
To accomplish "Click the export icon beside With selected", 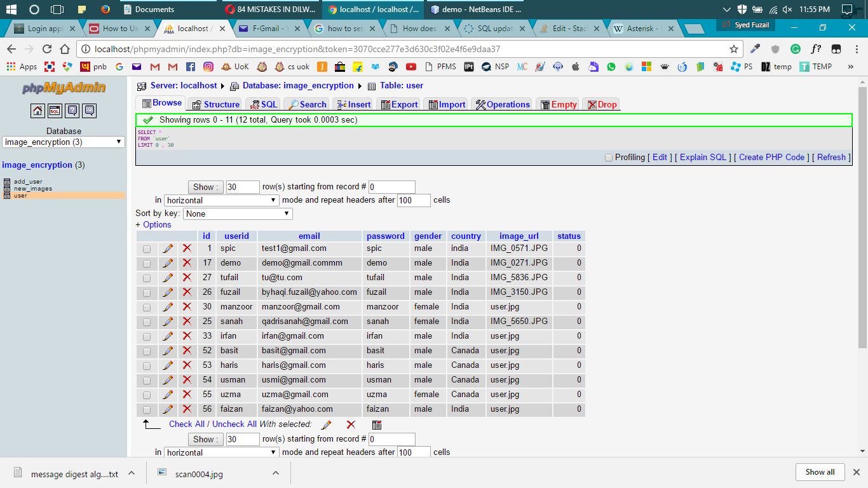I will [x=377, y=424].
